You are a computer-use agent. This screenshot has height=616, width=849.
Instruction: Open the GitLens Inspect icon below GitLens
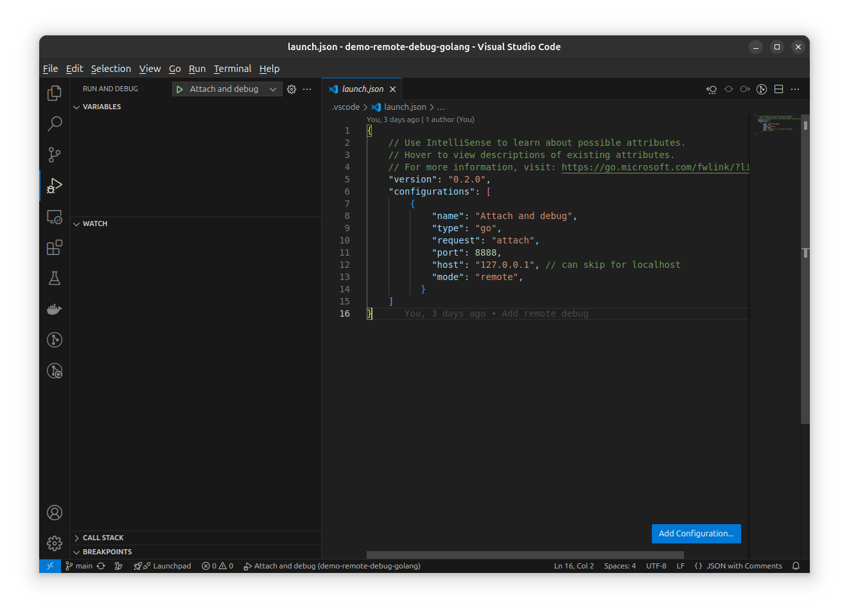tap(55, 371)
